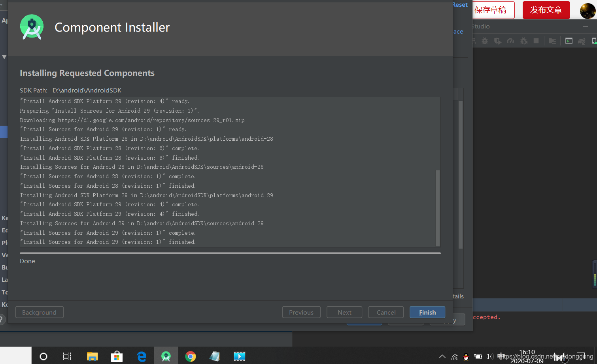Click the help question mark icon at bottom left
Image resolution: width=597 pixels, height=364 pixels.
click(2, 319)
